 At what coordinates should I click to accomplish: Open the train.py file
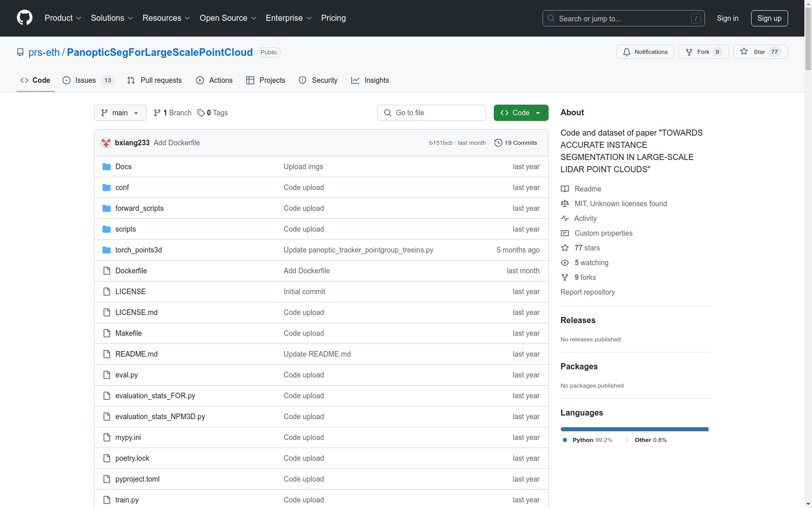tap(127, 500)
